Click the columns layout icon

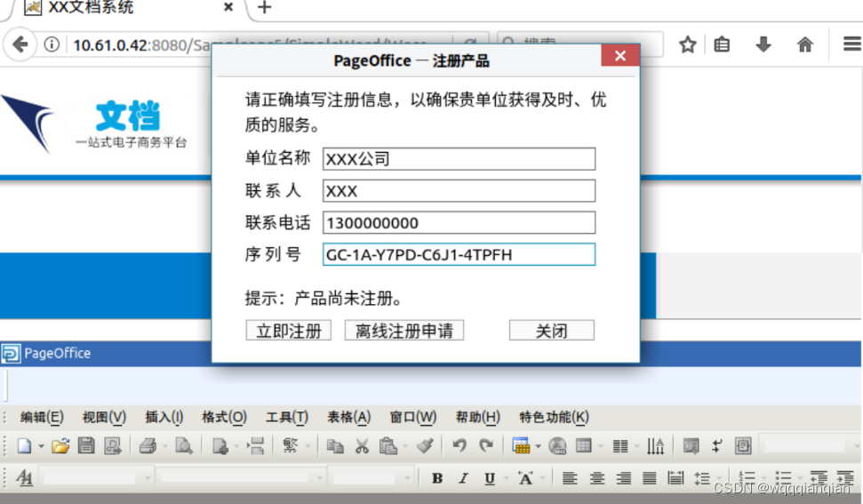(620, 446)
